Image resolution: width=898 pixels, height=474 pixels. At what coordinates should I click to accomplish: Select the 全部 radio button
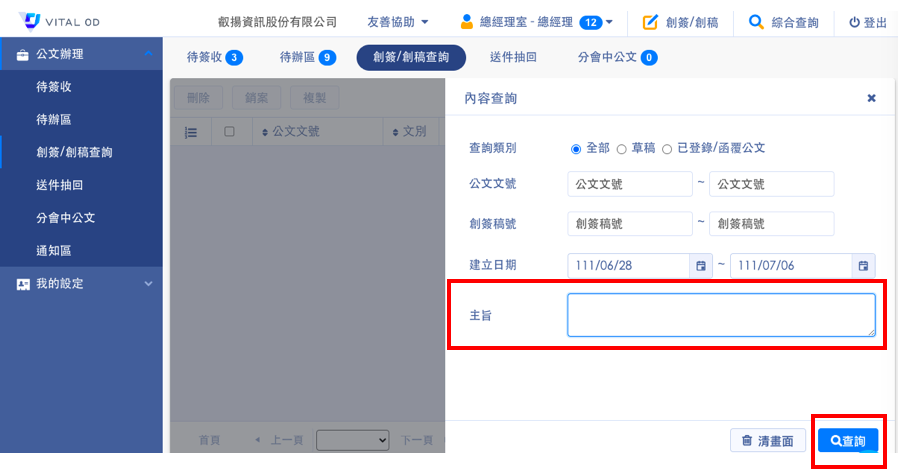click(x=576, y=149)
